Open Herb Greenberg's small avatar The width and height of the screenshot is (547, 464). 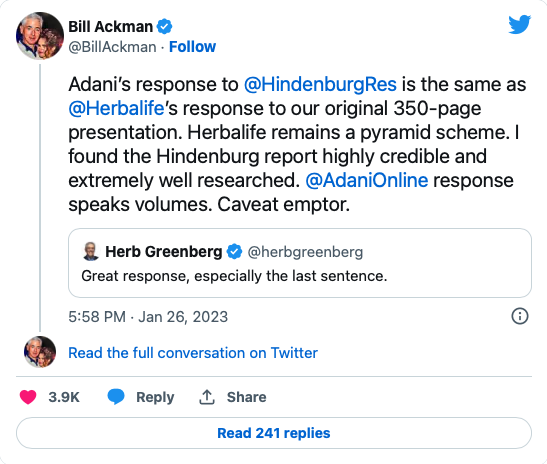91,251
